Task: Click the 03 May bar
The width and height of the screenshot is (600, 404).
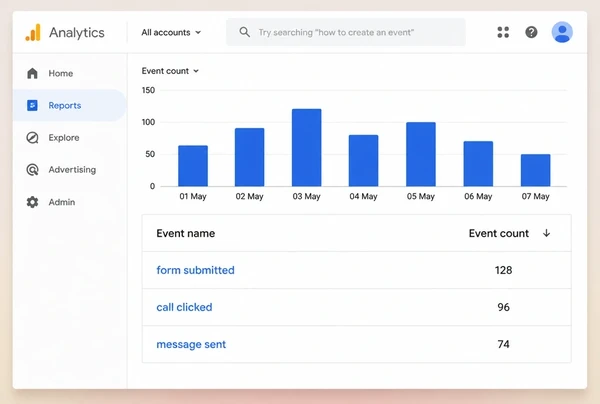Action: point(307,148)
